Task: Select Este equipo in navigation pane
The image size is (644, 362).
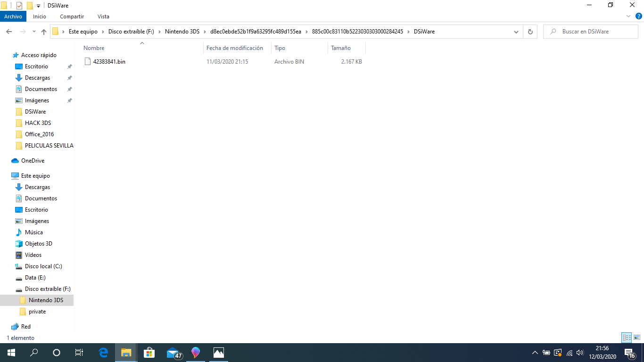Action: 35,176
